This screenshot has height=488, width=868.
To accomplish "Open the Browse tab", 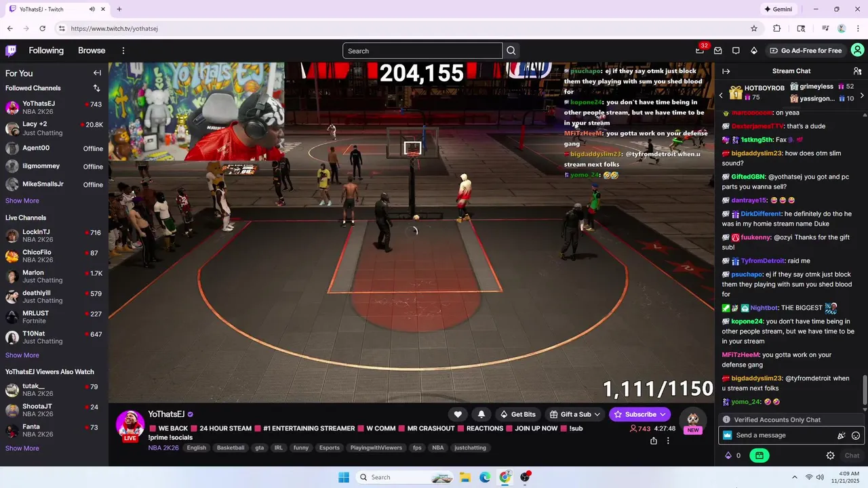I will 92,51.
